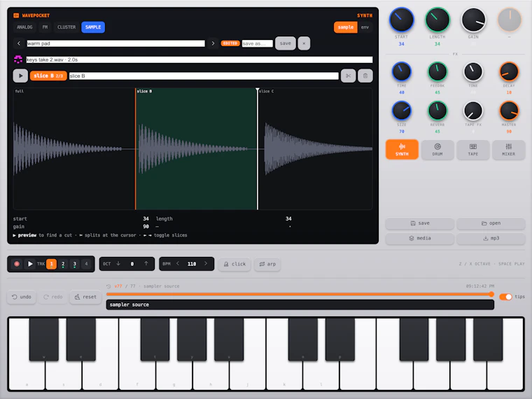Click the TIME FX knob
532x399 pixels.
401,71
